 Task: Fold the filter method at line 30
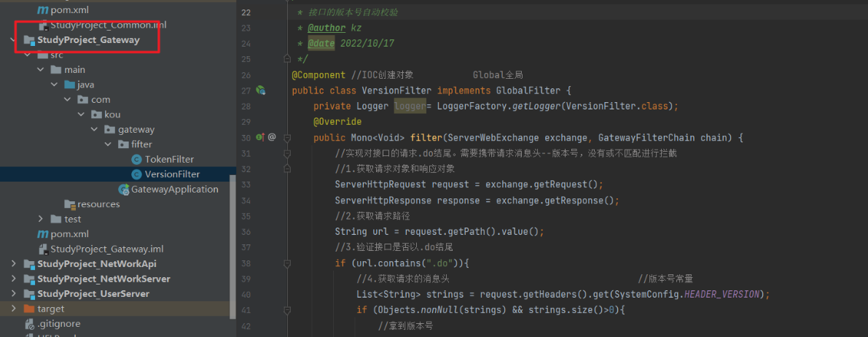(286, 137)
